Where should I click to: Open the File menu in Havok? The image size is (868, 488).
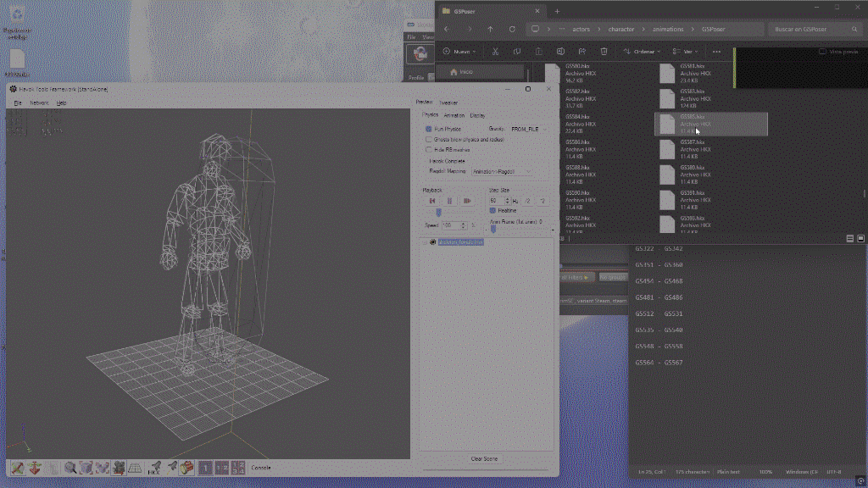(18, 103)
